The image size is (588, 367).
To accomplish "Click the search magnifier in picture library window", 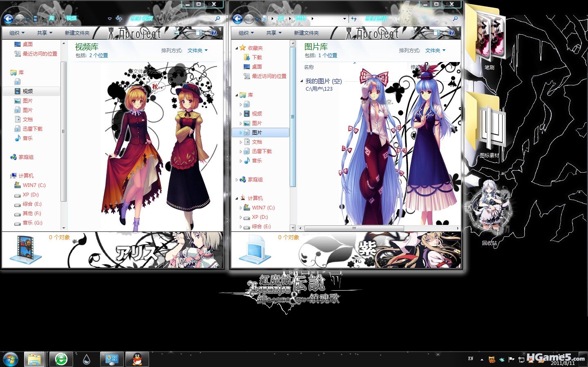I will coord(455,19).
